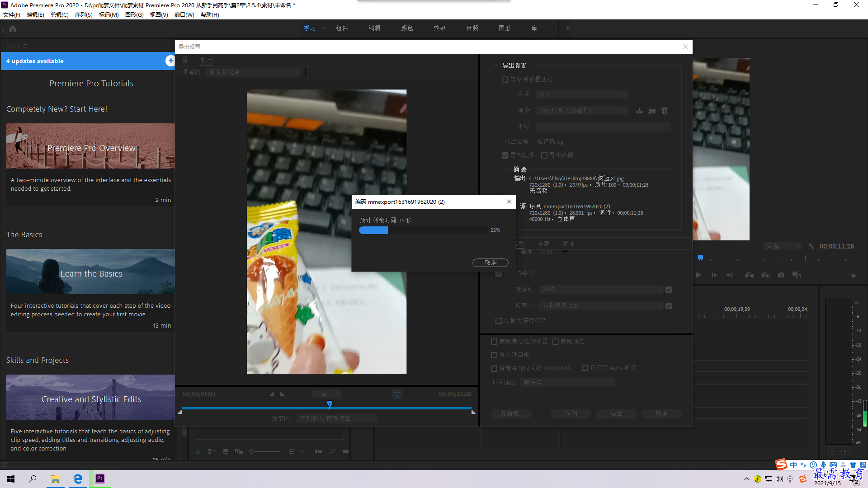Click the search find icon in project panel
Screen dimensions: 868x488
coord(332,451)
